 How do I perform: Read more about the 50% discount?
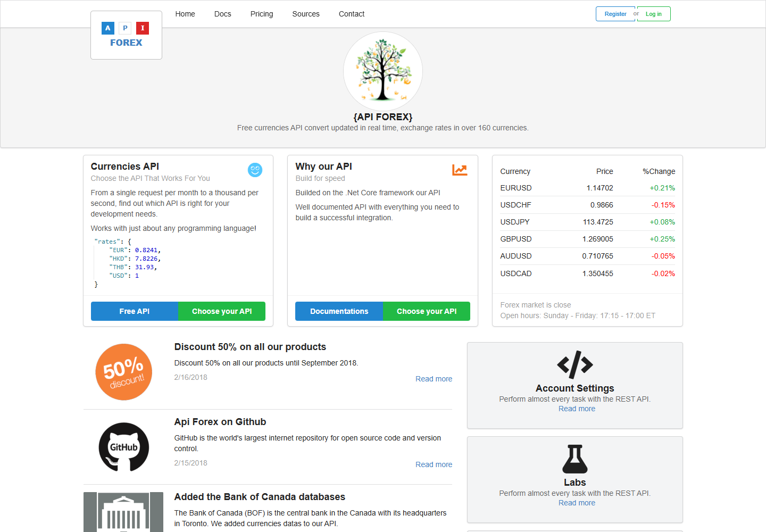point(434,379)
